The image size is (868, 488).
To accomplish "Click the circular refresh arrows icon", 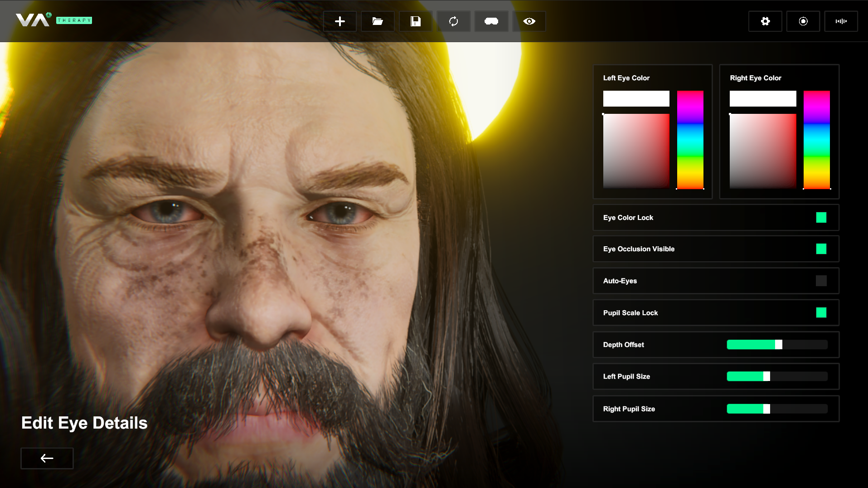I will [x=453, y=21].
